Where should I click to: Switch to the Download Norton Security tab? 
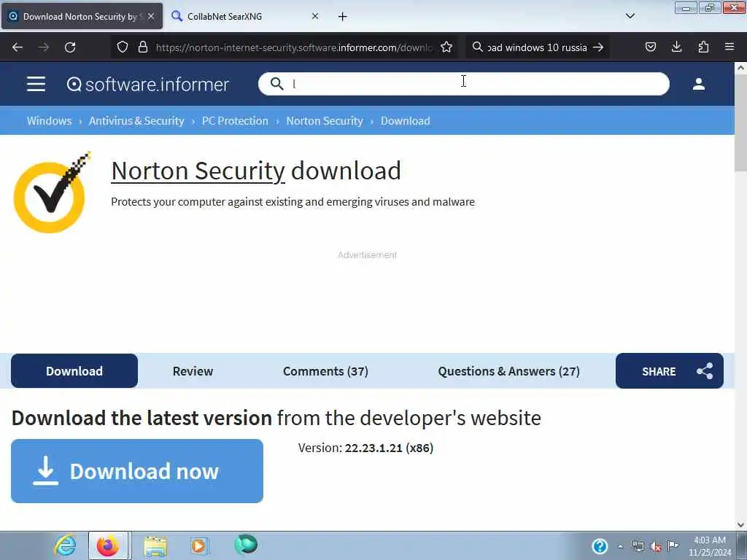[x=82, y=16]
